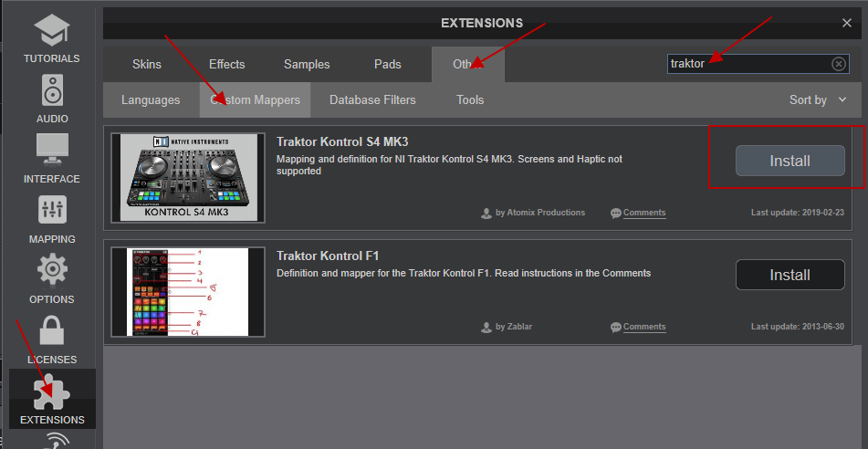Click the S4 MK3 comments bubble icon
Image resolution: width=868 pixels, height=449 pixels.
point(615,214)
